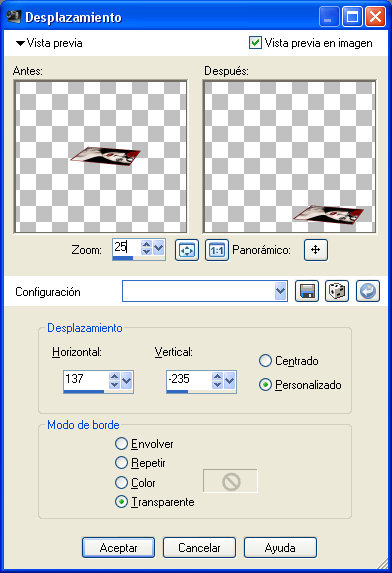Select the Personalizado radio option
Image resolution: width=392 pixels, height=573 pixels.
pos(265,385)
